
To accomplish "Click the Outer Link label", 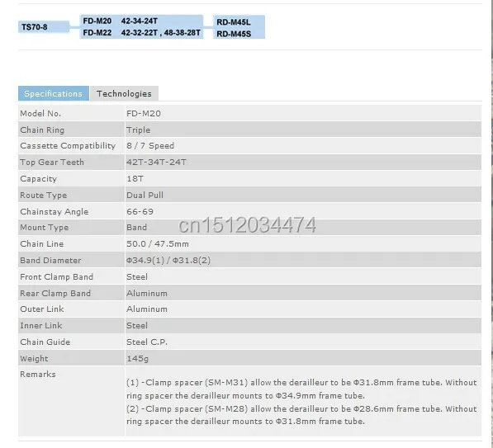I will tap(42, 309).
